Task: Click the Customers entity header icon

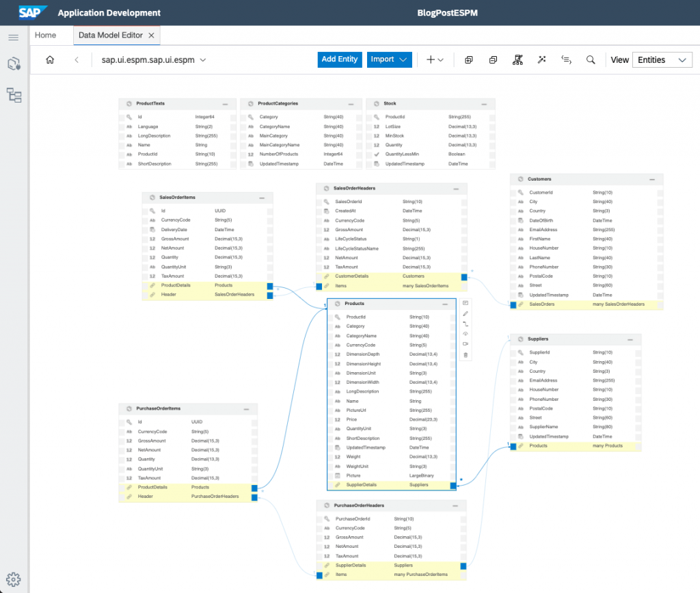Action: pyautogui.click(x=520, y=179)
